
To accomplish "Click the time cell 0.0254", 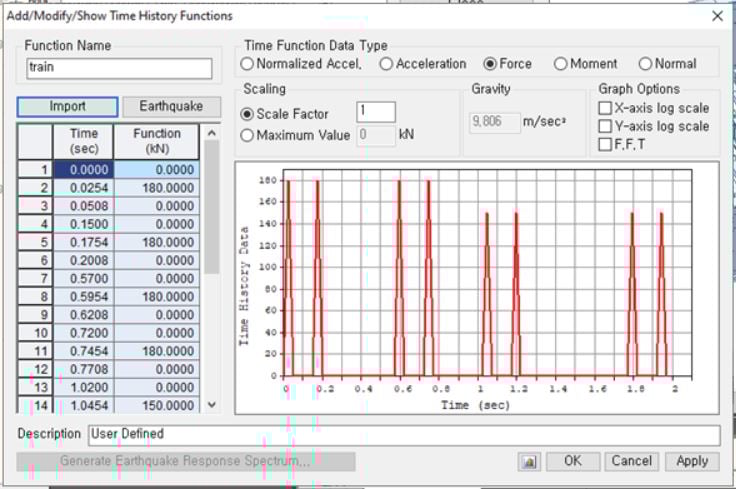I will point(84,188).
